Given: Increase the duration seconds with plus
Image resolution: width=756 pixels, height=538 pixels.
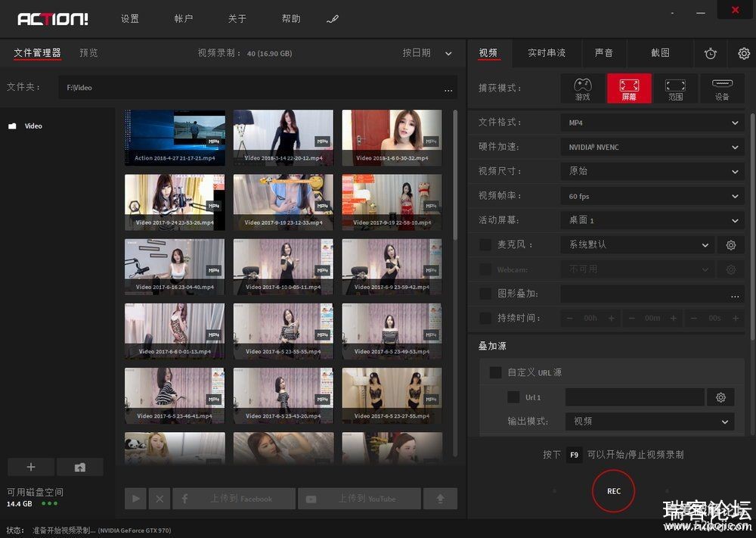Looking at the screenshot, I should coord(736,319).
